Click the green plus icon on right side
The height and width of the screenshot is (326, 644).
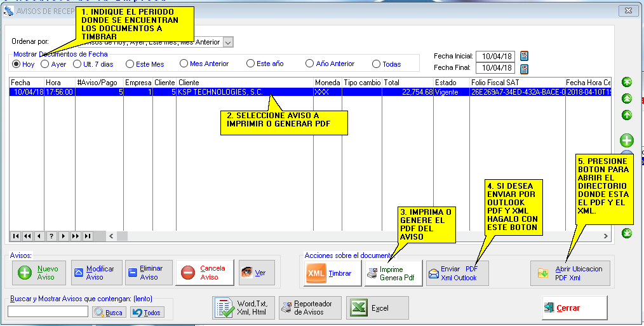[627, 140]
